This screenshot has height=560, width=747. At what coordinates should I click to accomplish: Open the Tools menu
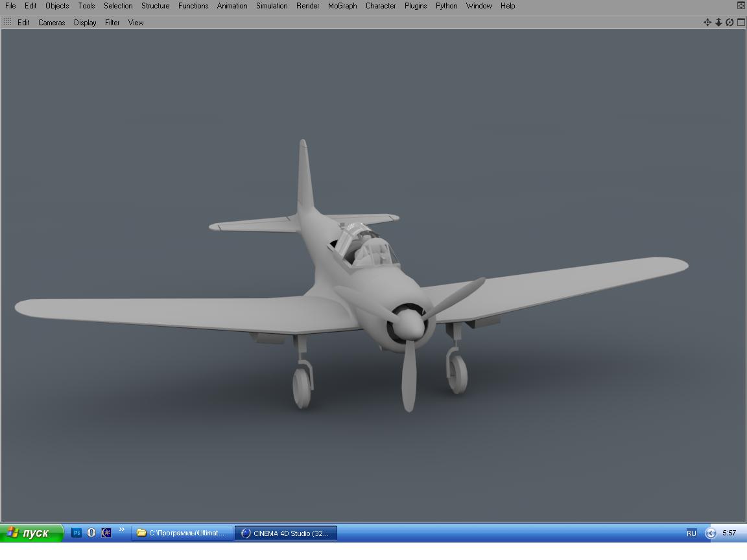pyautogui.click(x=86, y=6)
